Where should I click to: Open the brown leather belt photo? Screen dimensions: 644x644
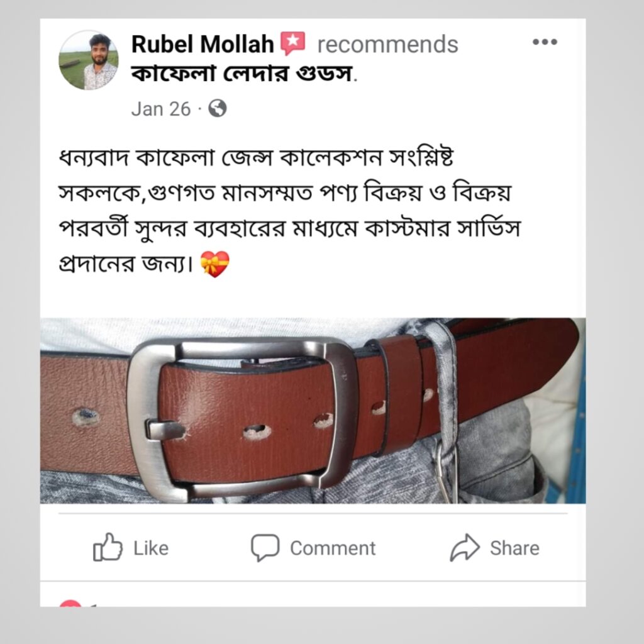point(313,411)
